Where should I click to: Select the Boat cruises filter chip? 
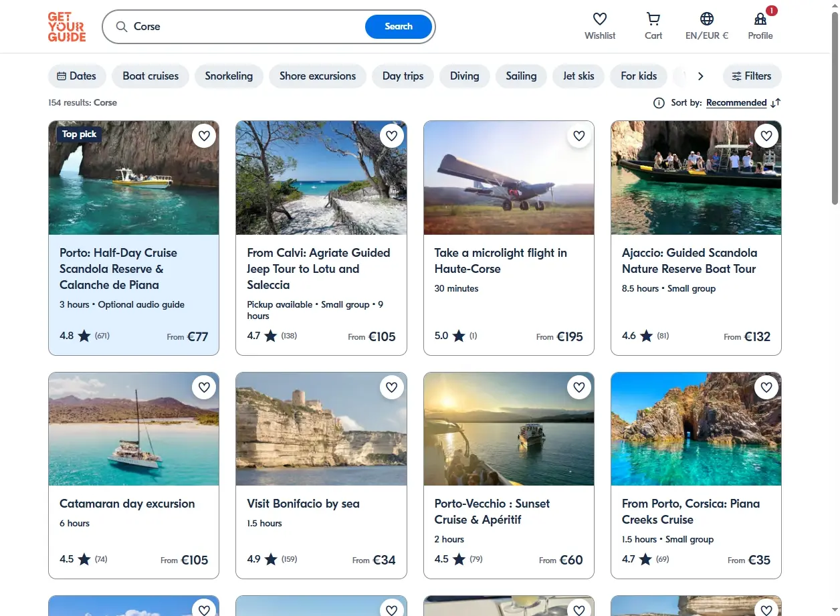pos(150,76)
